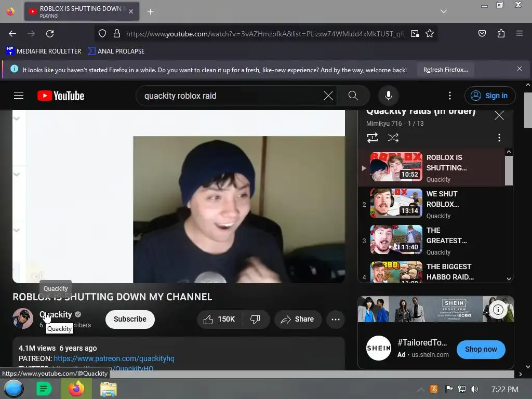532x399 pixels.
Task: Open more actions ellipsis under video
Action: [x=335, y=320]
